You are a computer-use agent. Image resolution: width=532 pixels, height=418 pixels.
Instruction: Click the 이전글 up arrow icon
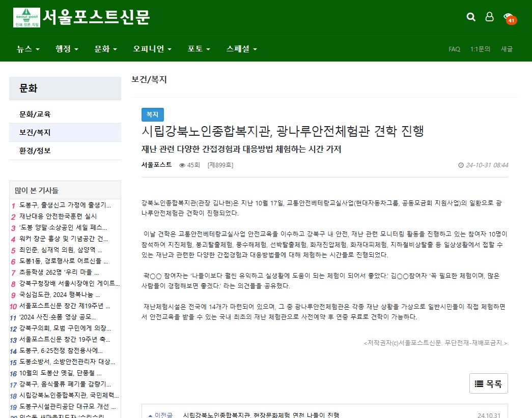(150, 415)
